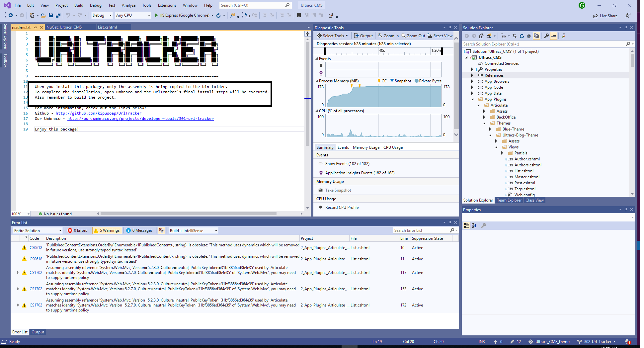Toggle auto-hide pin on Diagnostic Tools panel
644x348 pixels.
pyautogui.click(x=450, y=28)
